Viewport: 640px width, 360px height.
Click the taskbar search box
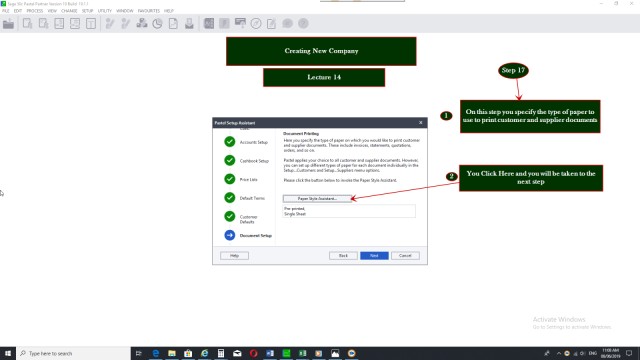click(x=73, y=353)
